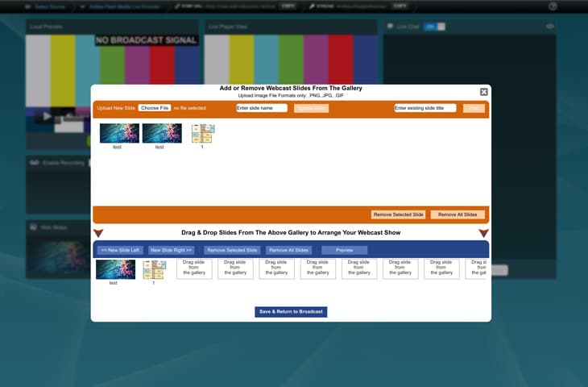Click the left downward red arrow icon
The image size is (588, 387).
(98, 233)
